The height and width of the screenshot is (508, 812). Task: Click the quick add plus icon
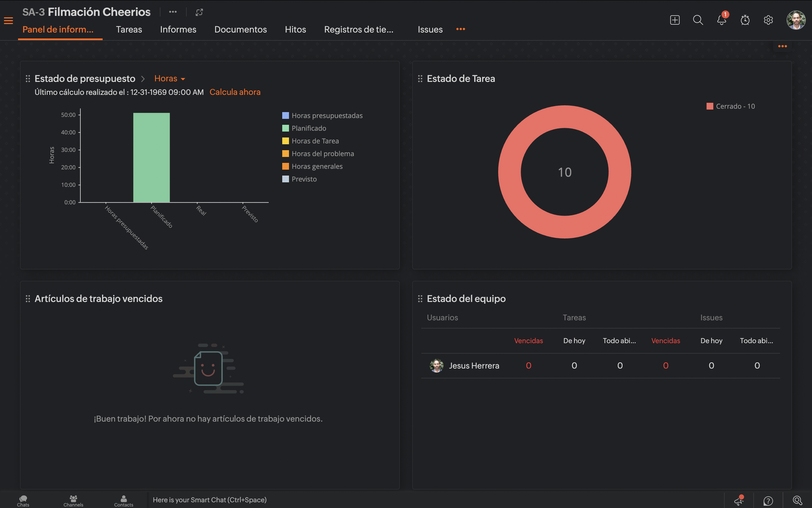(675, 20)
